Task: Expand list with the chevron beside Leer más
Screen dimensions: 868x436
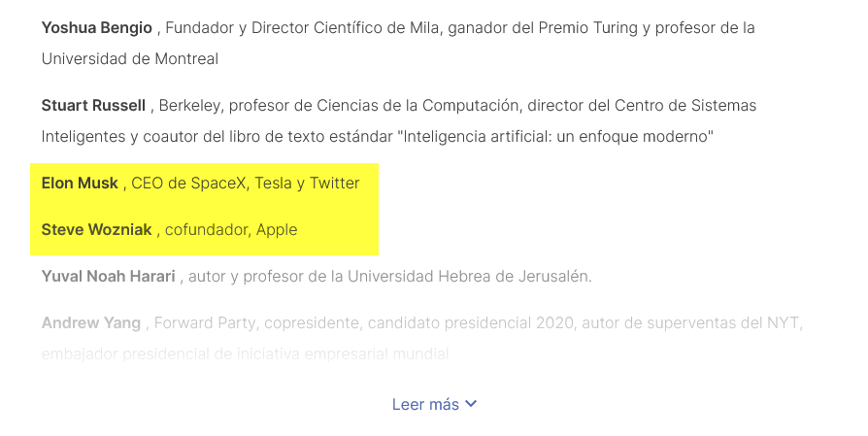Action: (472, 404)
